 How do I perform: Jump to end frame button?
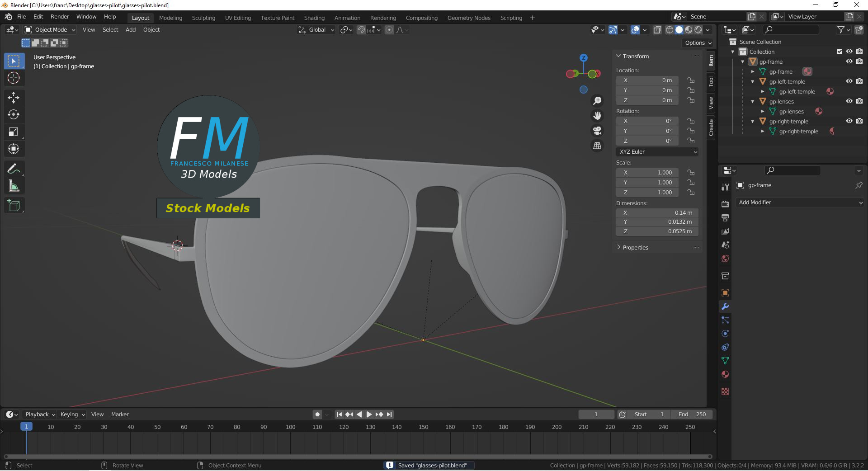(x=389, y=414)
